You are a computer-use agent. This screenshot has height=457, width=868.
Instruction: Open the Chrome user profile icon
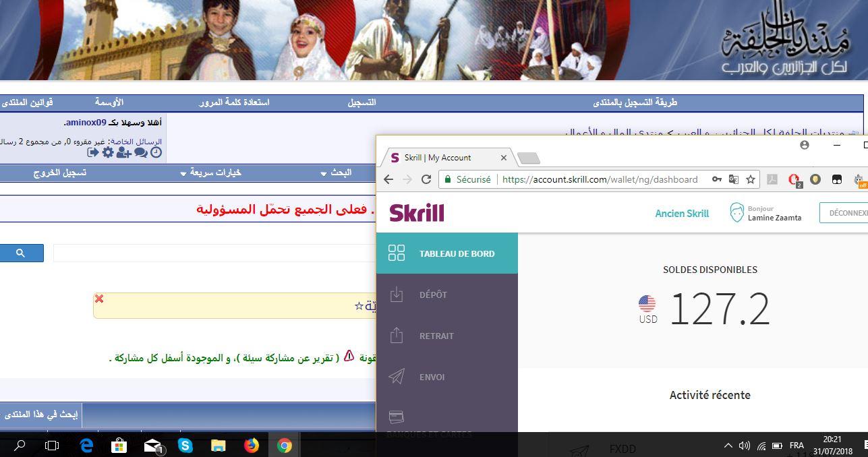804,144
